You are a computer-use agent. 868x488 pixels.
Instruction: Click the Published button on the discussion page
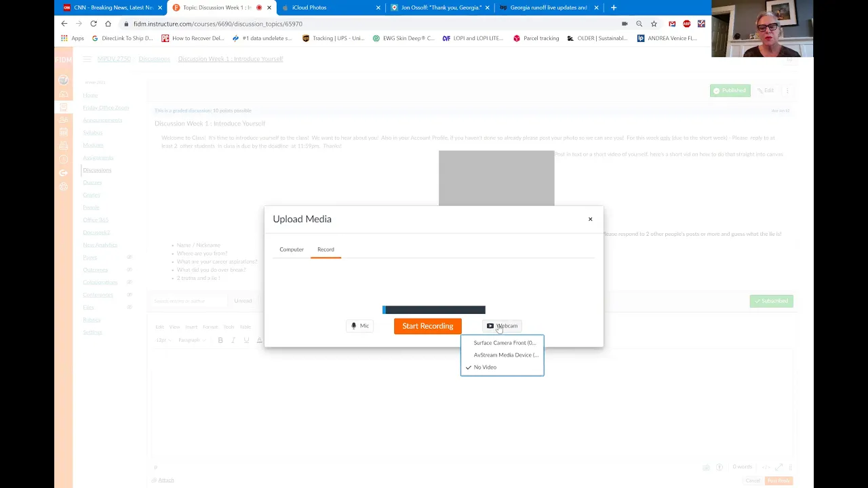(730, 91)
